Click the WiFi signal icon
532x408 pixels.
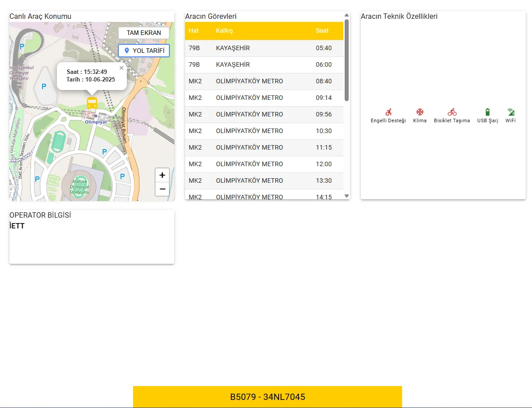(510, 112)
